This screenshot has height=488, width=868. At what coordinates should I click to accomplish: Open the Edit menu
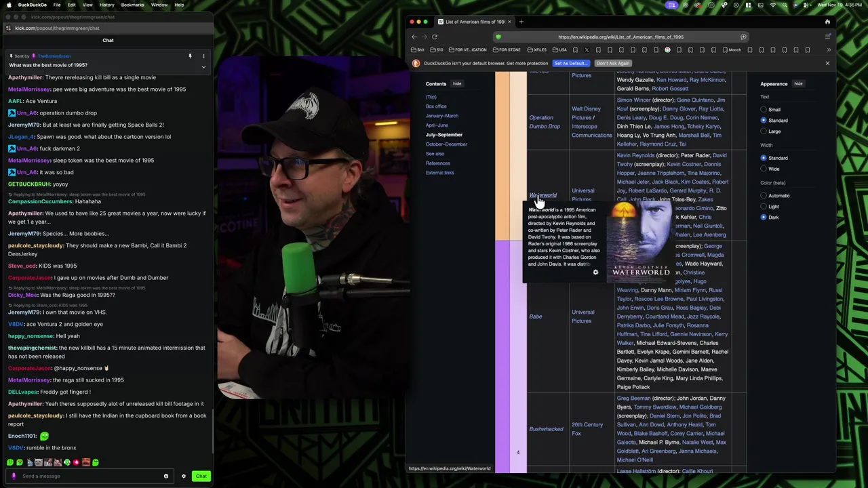click(72, 5)
